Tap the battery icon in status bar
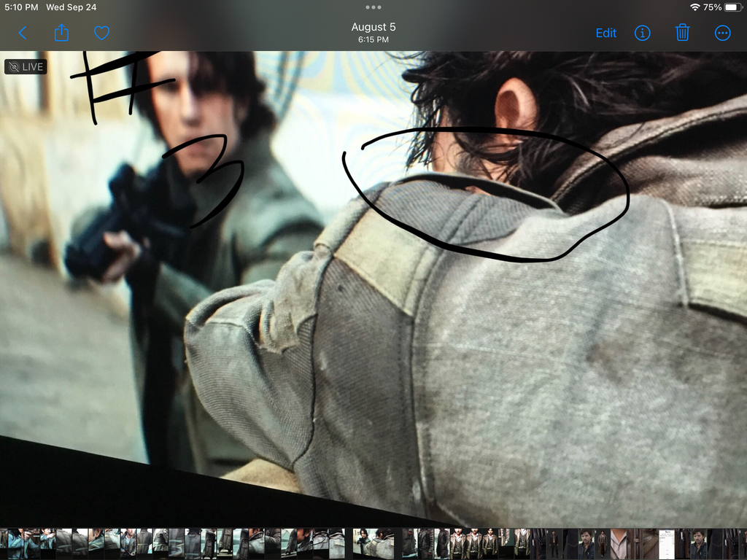The height and width of the screenshot is (560, 747). [x=733, y=7]
